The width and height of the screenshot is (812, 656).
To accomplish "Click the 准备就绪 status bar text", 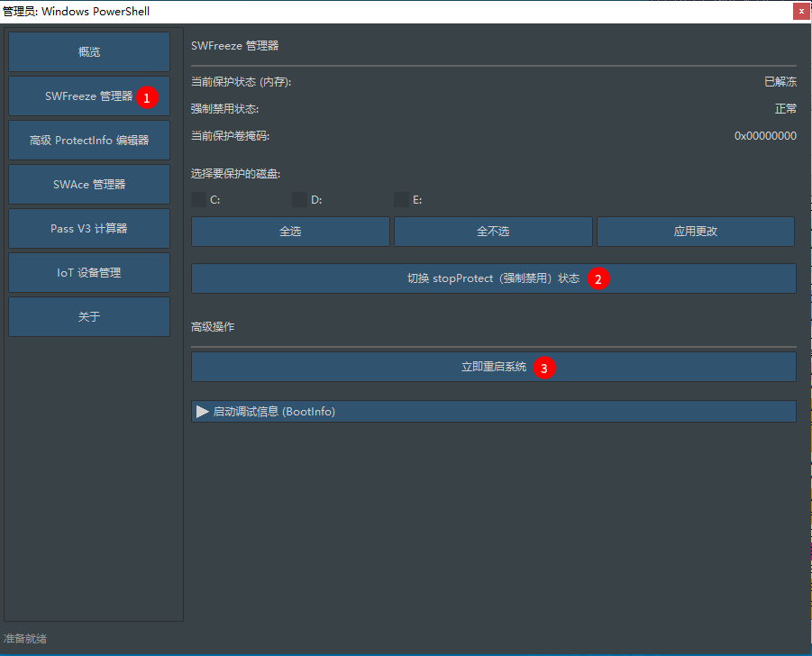I will pyautogui.click(x=25, y=638).
